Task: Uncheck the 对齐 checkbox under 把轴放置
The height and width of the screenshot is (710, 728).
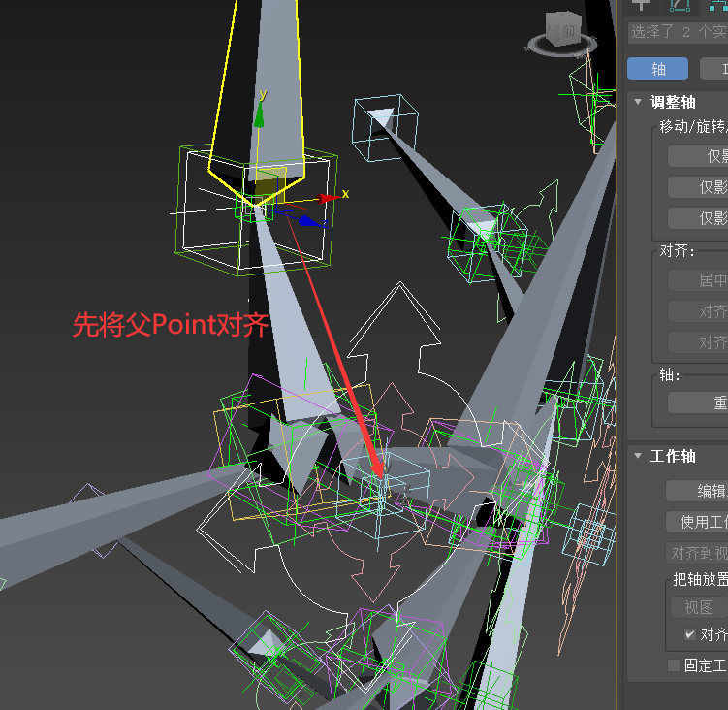Action: pyautogui.click(x=690, y=634)
